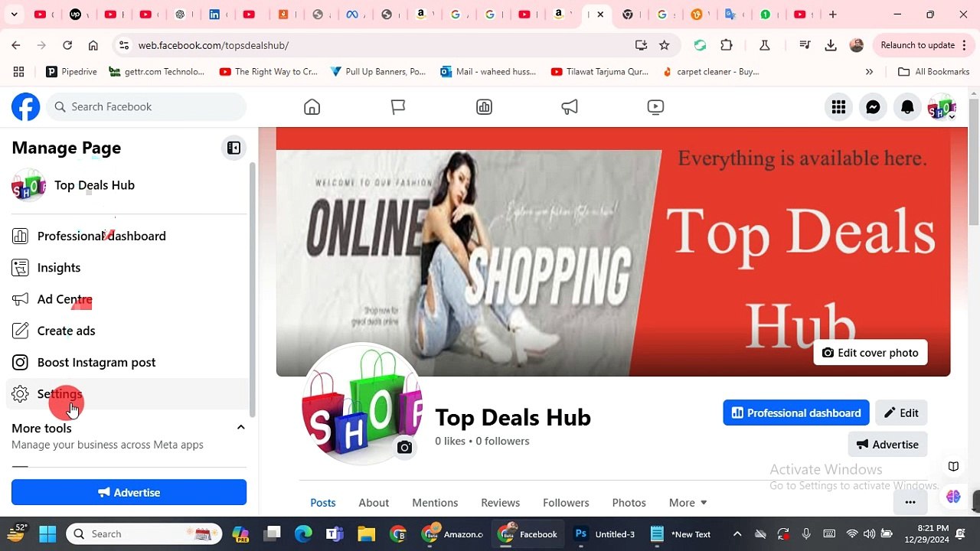
Task: Open the three-dots page options button
Action: click(x=910, y=503)
